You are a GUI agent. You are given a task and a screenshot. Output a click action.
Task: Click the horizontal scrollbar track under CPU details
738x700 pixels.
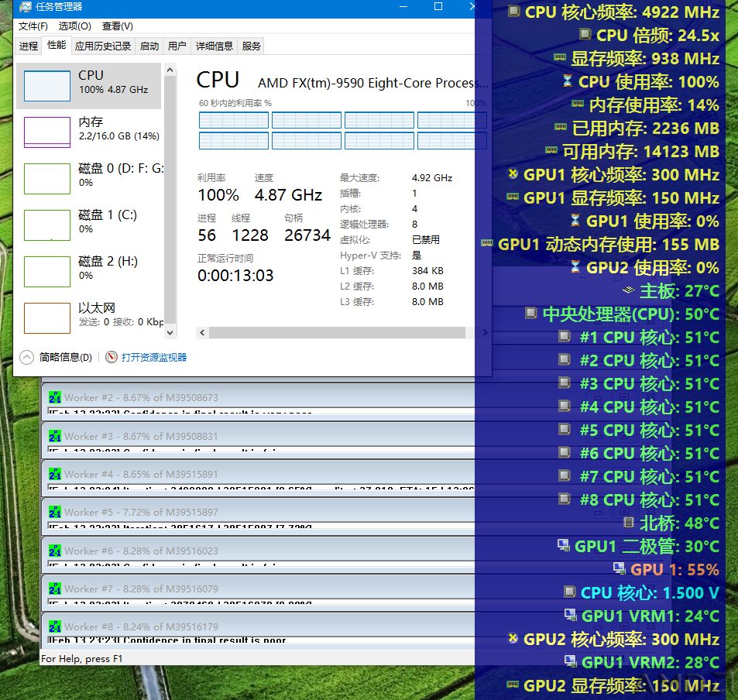[x=337, y=333]
